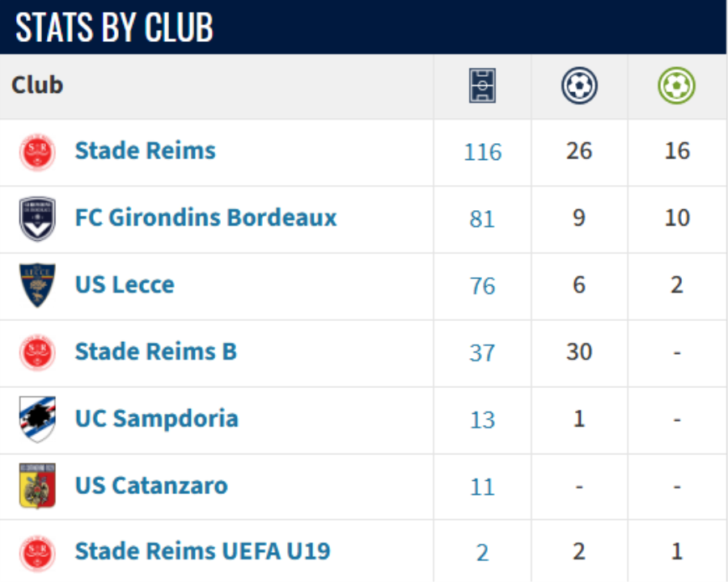Click the US Lecce crest logo
Viewport: 728px width, 582px height.
(x=37, y=285)
